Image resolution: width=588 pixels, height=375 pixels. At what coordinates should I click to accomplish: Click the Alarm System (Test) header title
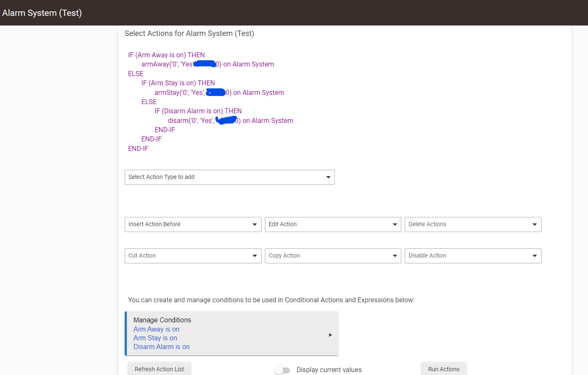[x=42, y=13]
